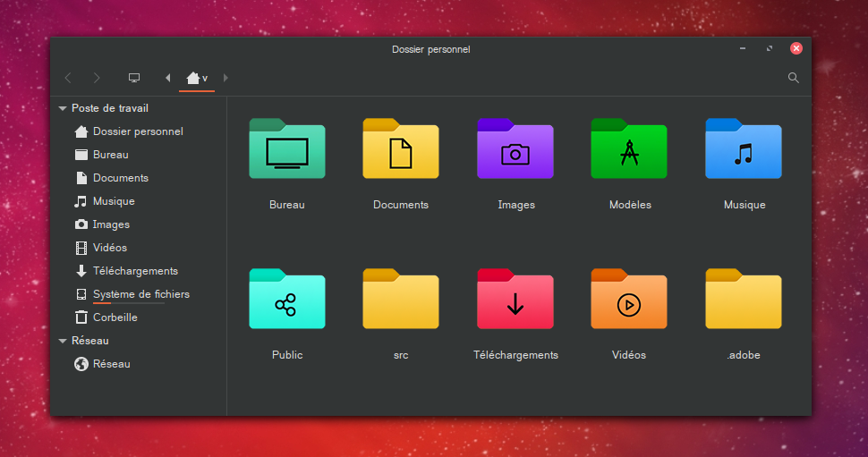Image resolution: width=868 pixels, height=457 pixels.
Task: Collapse the Réseau sidebar section
Action: [63, 341]
